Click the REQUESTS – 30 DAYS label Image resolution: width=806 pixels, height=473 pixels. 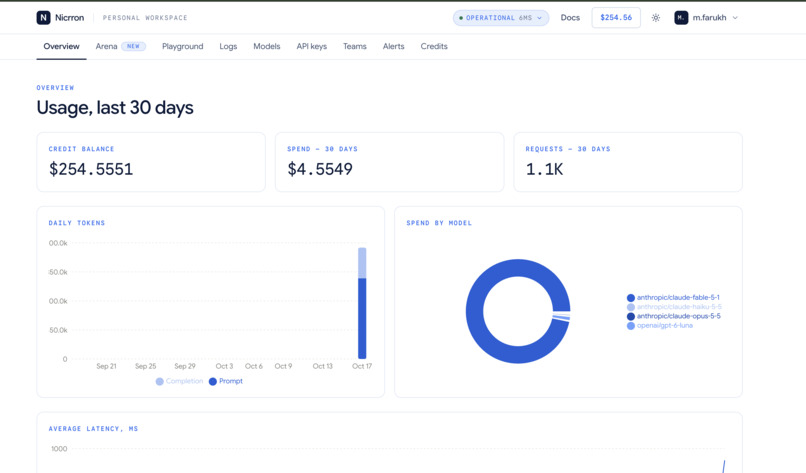(x=568, y=149)
